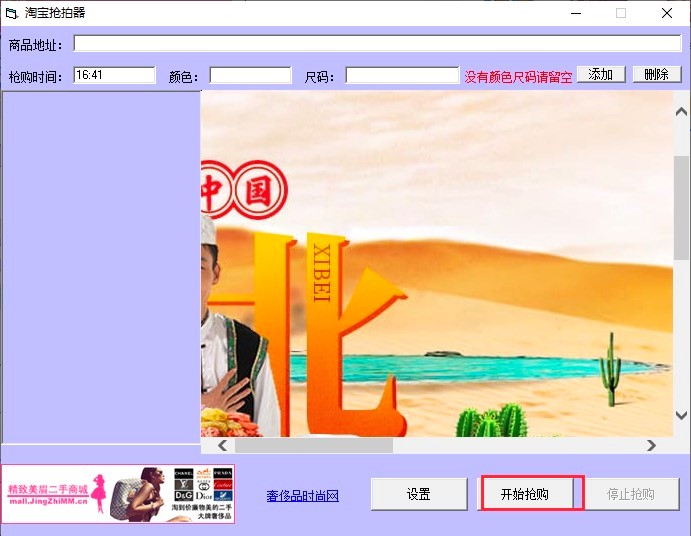691x536 pixels.
Task: Close the 淘宝抢拍器 window
Action: (x=667, y=13)
